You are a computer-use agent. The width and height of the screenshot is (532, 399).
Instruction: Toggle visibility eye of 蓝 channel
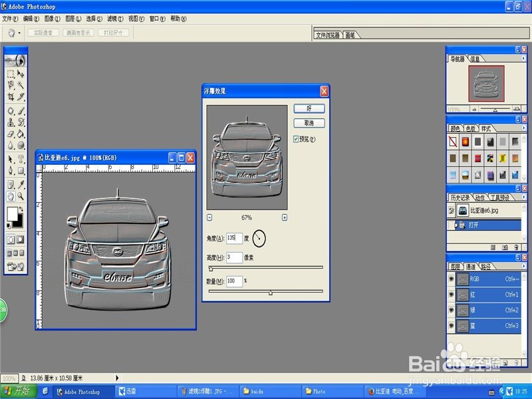click(452, 326)
